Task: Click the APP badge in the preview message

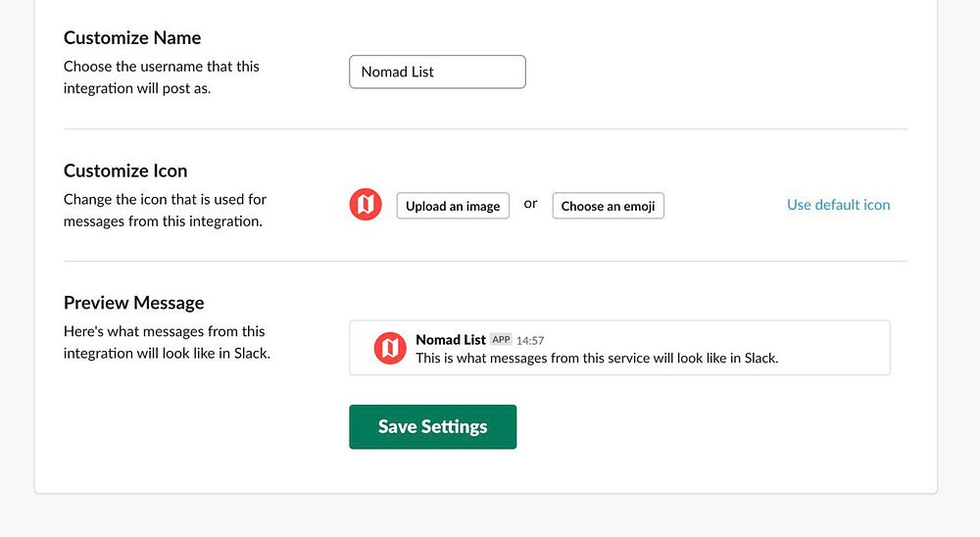Action: click(x=501, y=339)
